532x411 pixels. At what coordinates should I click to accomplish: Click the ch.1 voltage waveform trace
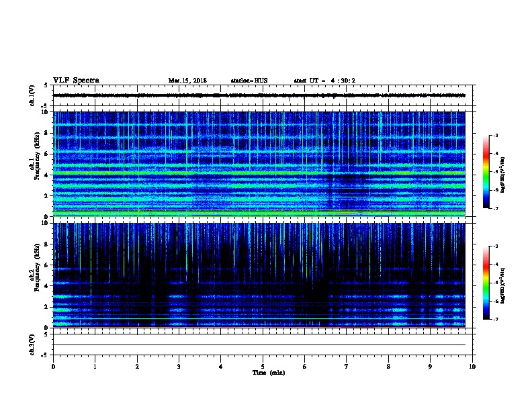click(x=259, y=95)
